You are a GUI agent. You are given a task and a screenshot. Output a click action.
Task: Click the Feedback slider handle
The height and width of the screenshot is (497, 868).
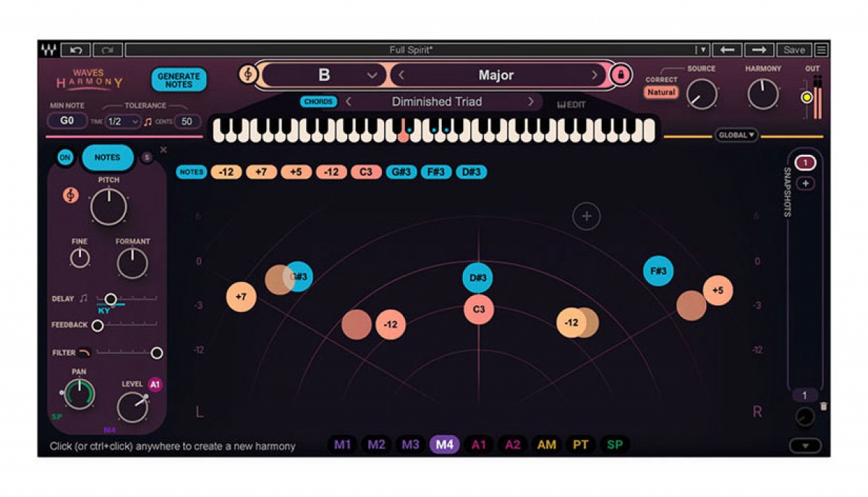click(x=97, y=326)
